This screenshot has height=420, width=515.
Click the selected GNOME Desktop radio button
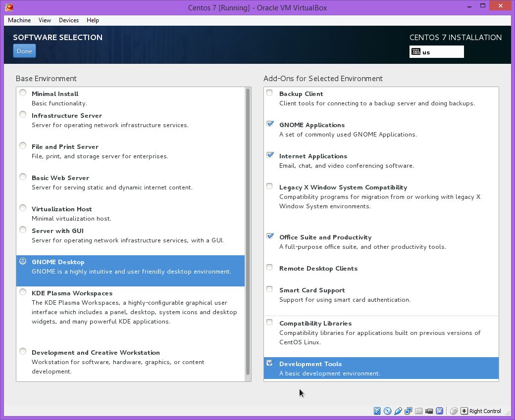23,261
